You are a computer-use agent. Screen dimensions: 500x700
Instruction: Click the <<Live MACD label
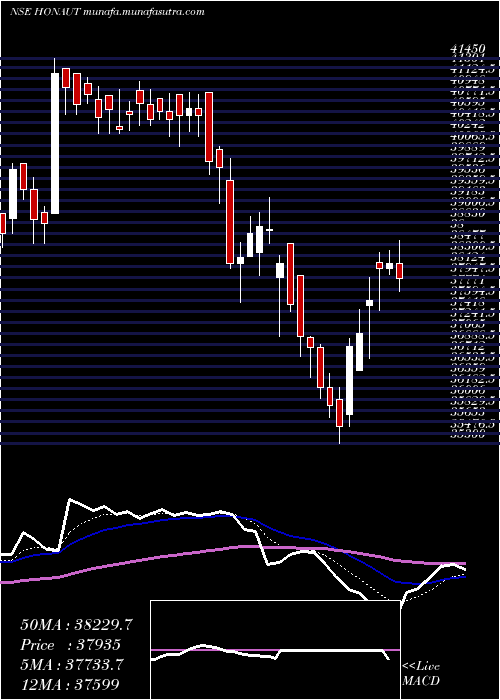pos(421,674)
